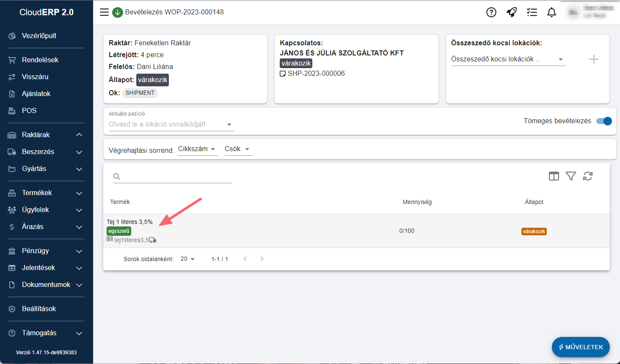Open the Összeszedő kocsi lokációk dropdown
Screen dimensions: 620x364
click(x=508, y=59)
